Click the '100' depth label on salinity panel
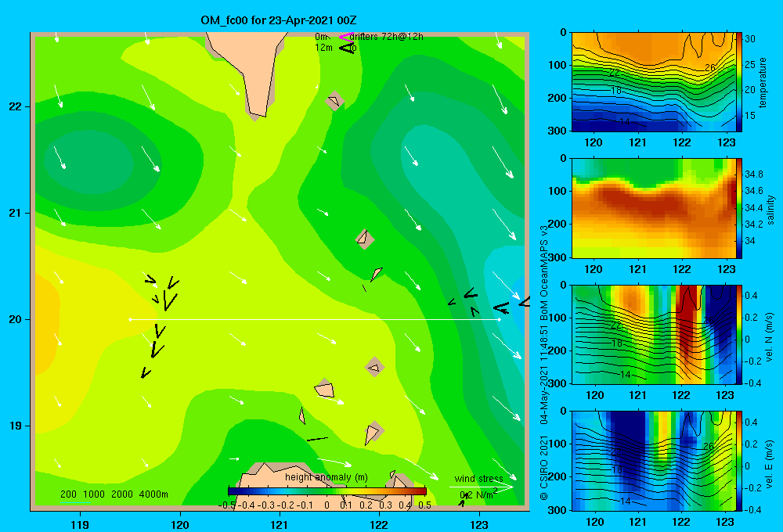Viewport: 783px width, 532px height. point(557,191)
